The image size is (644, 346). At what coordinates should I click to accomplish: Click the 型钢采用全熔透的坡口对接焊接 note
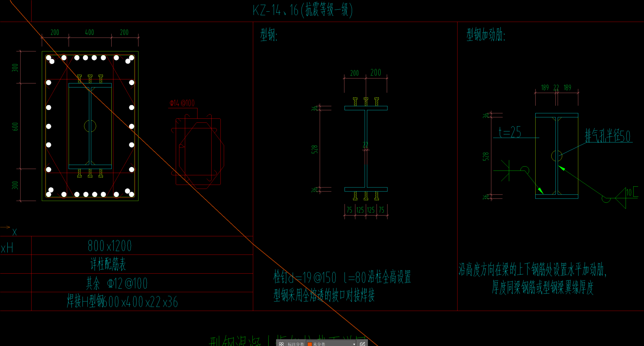point(324,295)
